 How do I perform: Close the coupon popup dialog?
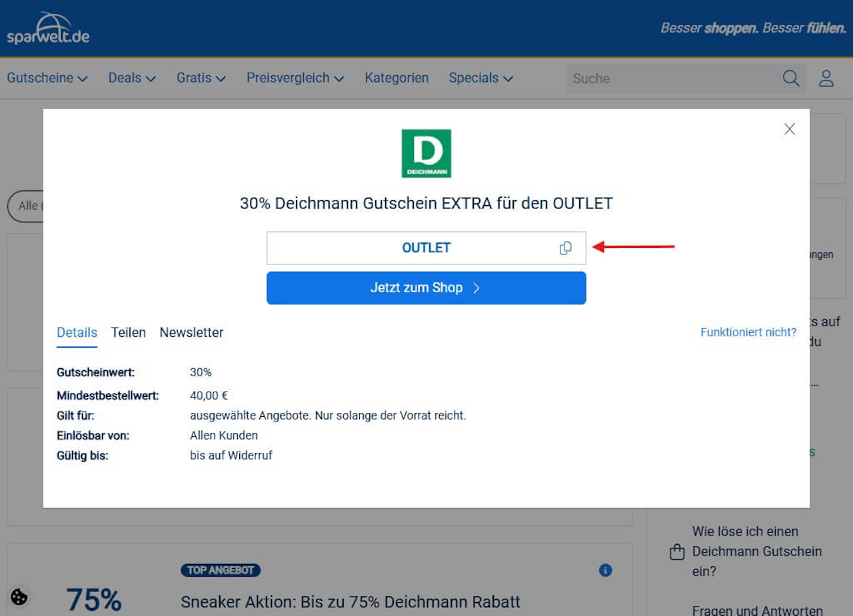[x=790, y=129]
